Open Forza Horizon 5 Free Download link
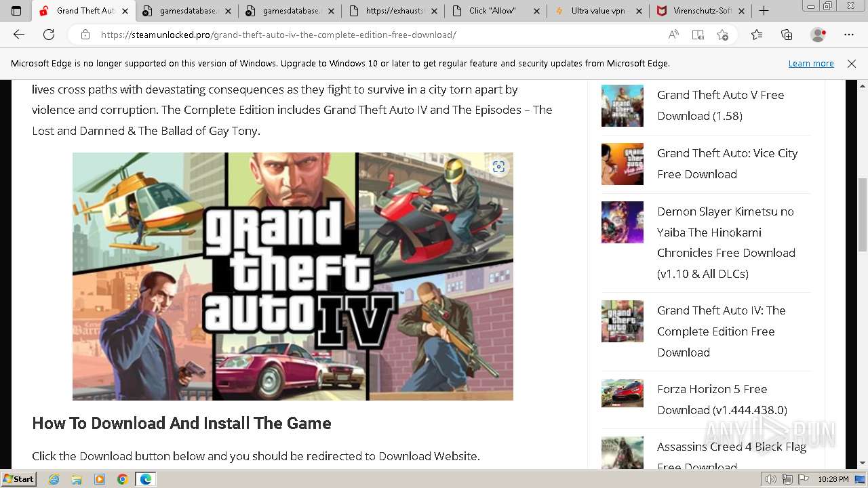The image size is (868, 488). [x=722, y=399]
